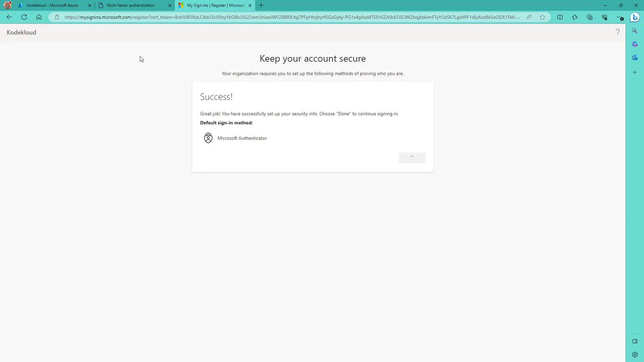Open the Collections panel
This screenshot has height=362, width=644.
590,17
